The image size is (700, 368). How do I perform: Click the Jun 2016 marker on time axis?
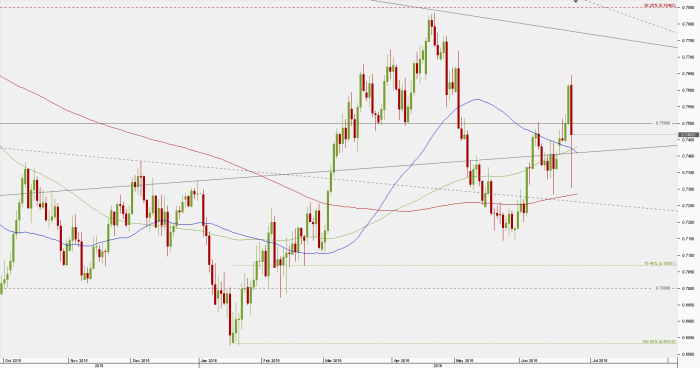[530, 360]
